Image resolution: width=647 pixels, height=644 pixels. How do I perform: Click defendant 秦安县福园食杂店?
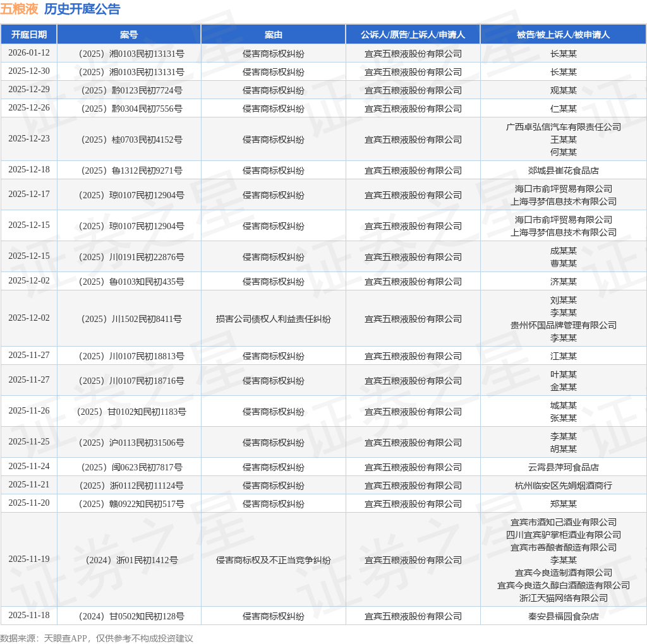tap(563, 616)
